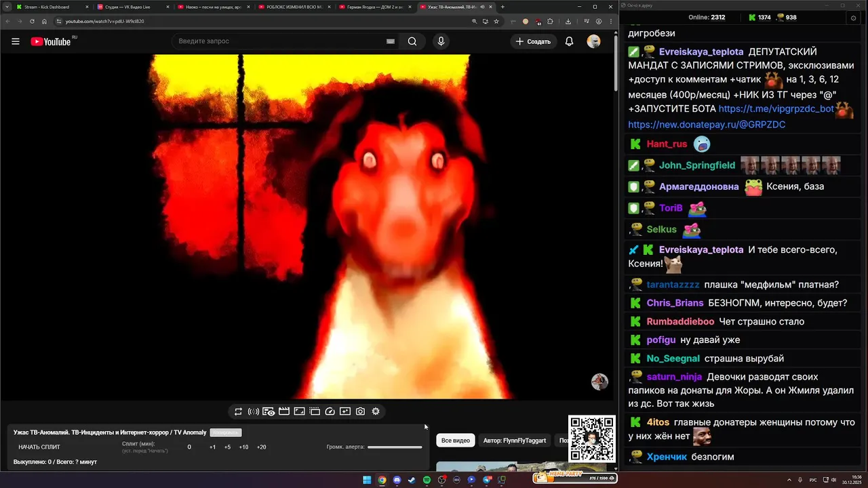868x488 pixels.
Task: Take a screenshot with the camera icon
Action: [x=360, y=411]
